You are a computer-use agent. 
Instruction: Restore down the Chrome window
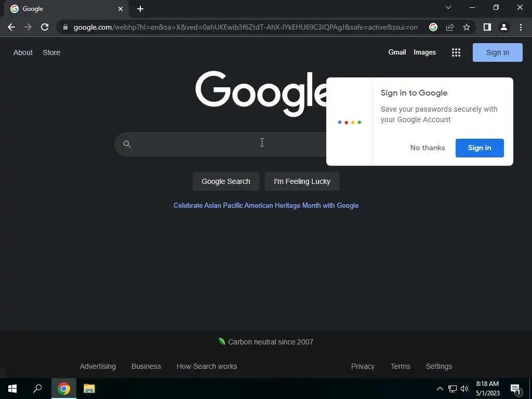click(496, 7)
